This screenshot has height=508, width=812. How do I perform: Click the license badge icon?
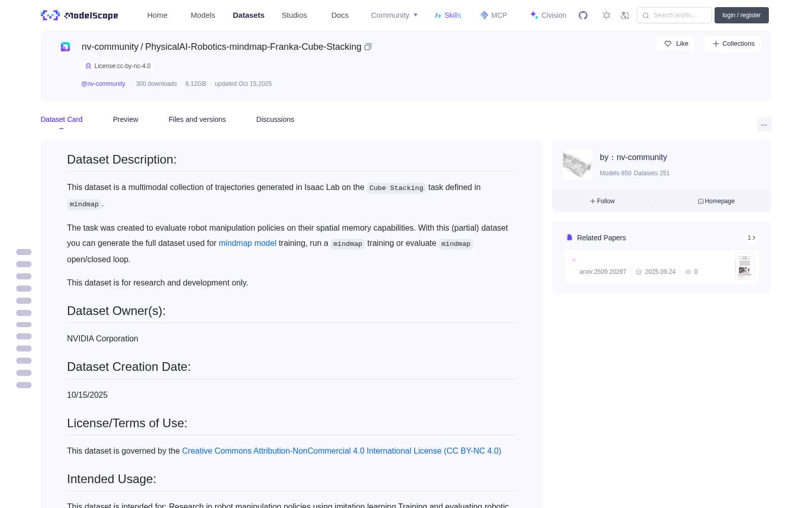(88, 66)
